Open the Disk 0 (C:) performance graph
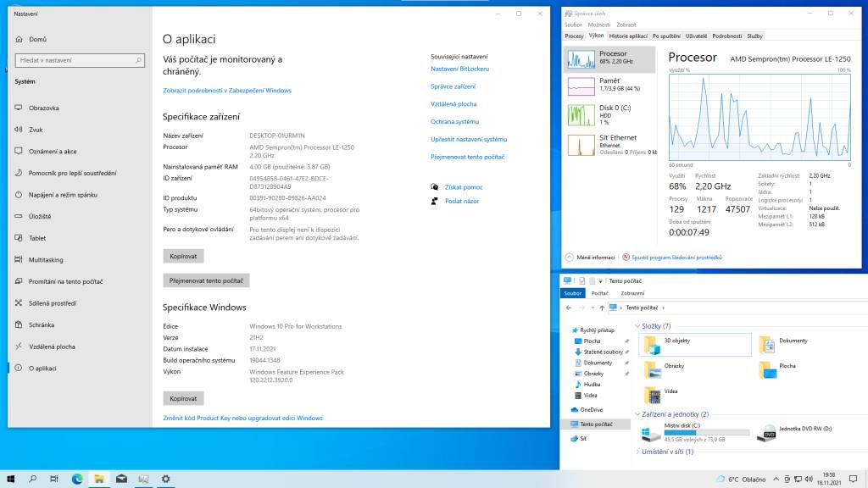This screenshot has width=868, height=488. tap(609, 114)
